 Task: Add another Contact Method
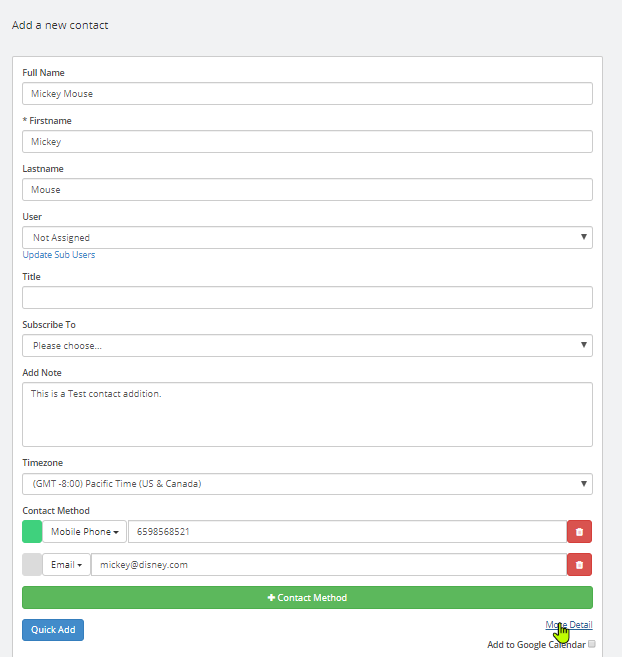(x=307, y=598)
